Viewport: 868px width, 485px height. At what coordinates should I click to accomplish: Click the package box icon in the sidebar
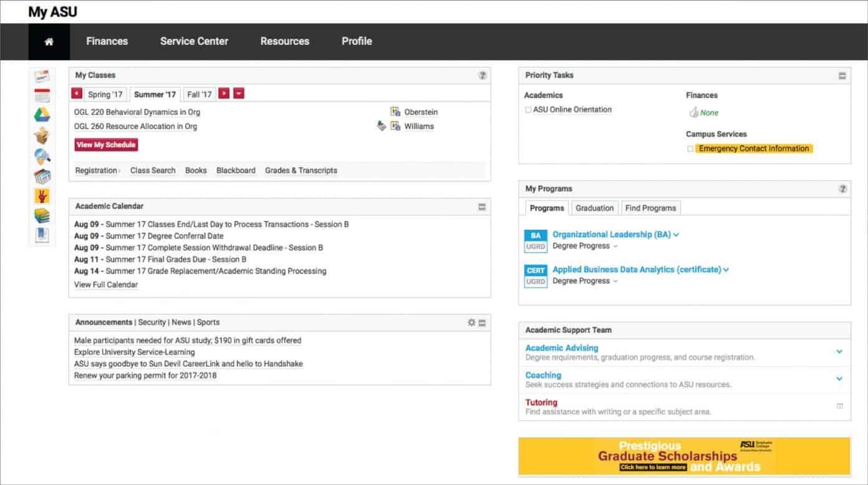pyautogui.click(x=41, y=134)
